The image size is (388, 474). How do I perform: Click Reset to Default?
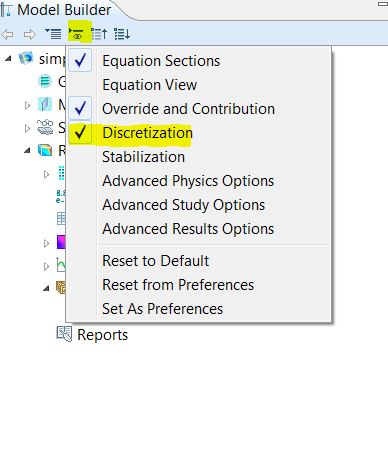point(155,261)
